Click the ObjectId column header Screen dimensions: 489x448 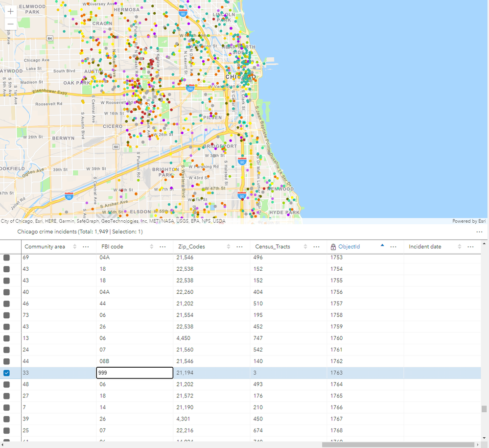click(349, 247)
